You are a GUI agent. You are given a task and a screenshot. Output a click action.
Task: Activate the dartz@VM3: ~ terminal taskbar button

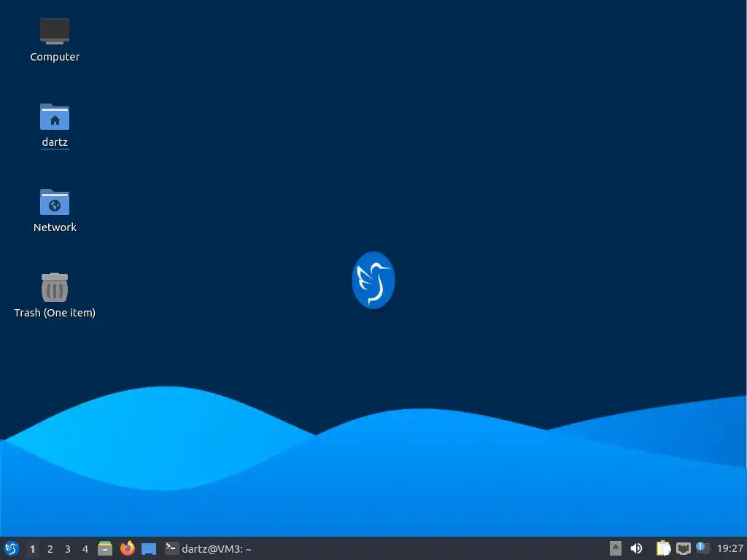208,548
